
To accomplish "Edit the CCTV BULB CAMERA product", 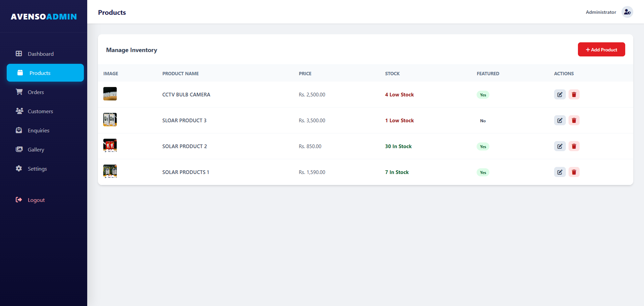I will 560,94.
